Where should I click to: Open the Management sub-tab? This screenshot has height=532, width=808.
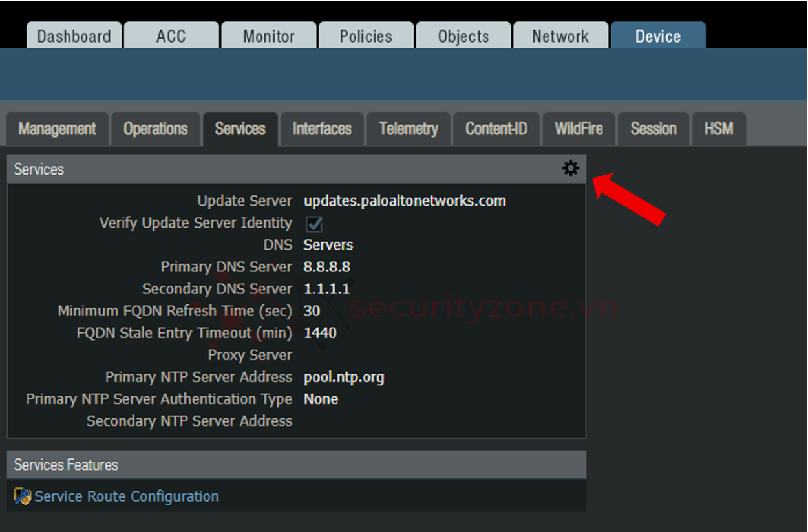(58, 129)
